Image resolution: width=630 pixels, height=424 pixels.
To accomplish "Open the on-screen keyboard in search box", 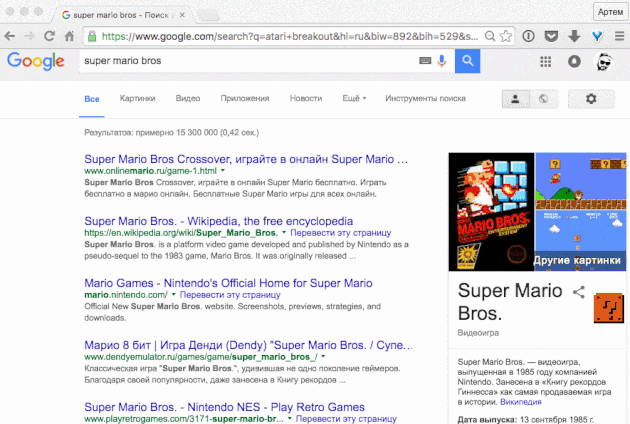I will point(425,61).
